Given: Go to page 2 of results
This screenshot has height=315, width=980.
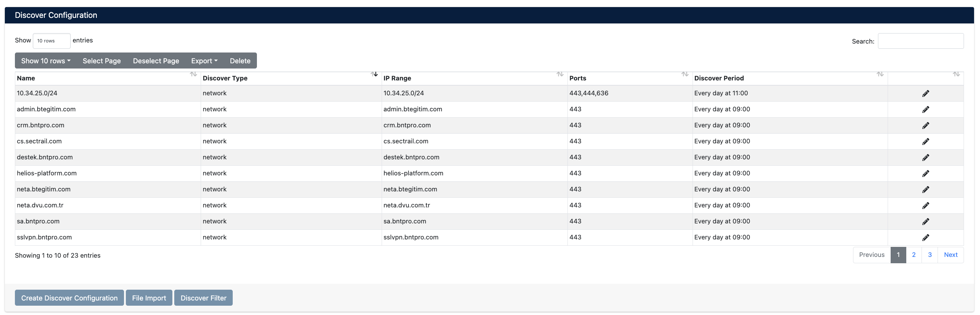Looking at the screenshot, I should [913, 255].
